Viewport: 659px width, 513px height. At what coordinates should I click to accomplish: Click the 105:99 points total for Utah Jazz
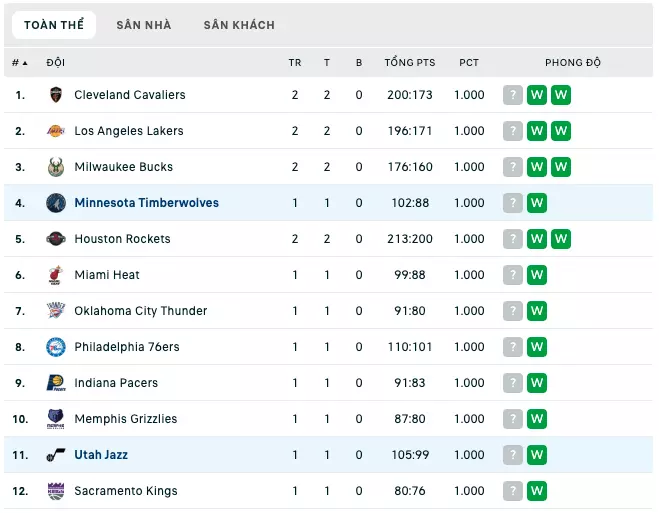click(x=410, y=455)
